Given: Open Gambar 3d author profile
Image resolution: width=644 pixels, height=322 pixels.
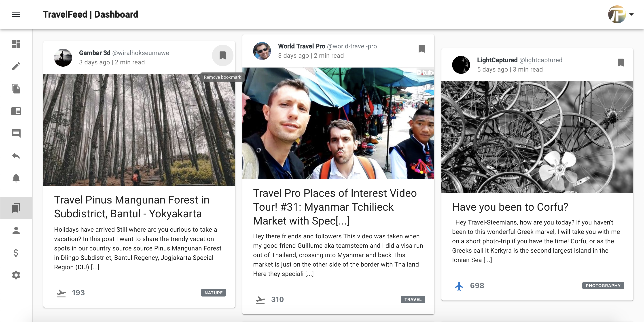Looking at the screenshot, I should point(95,53).
